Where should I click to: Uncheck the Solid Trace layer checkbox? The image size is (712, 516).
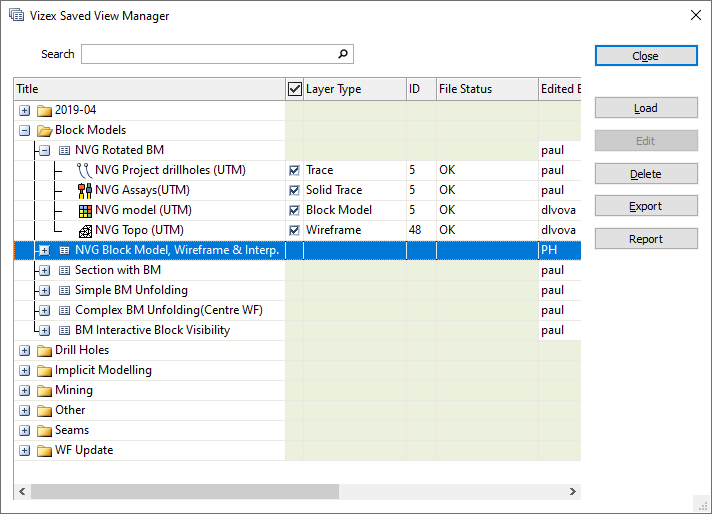(x=294, y=190)
